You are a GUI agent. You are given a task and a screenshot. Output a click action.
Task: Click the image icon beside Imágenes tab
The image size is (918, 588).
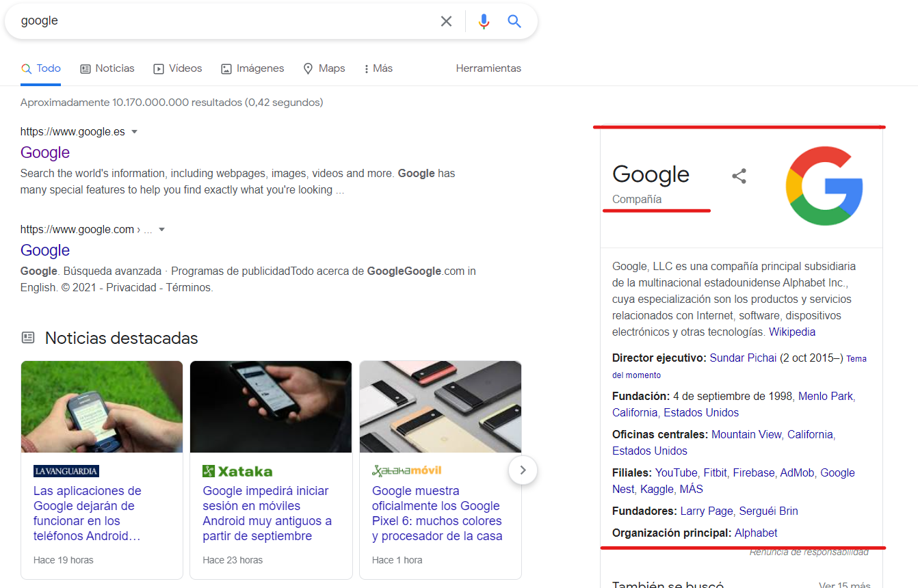point(226,68)
